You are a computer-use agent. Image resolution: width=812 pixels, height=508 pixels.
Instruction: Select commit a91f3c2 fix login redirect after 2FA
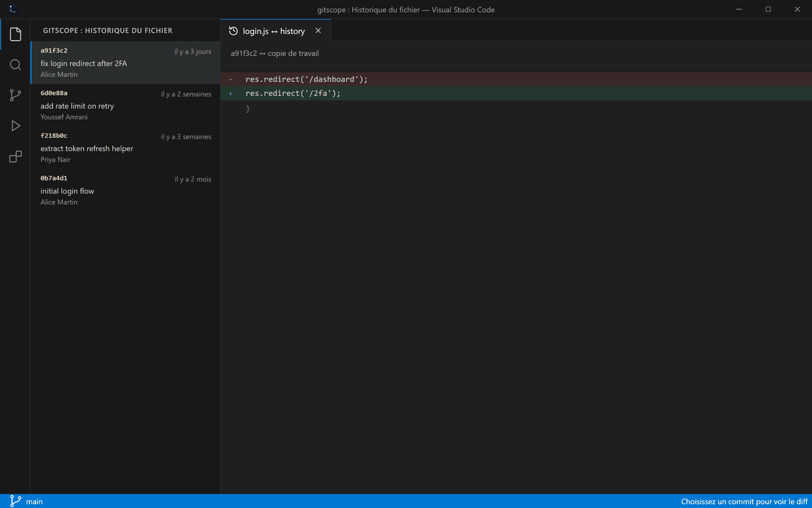pyautogui.click(x=126, y=63)
